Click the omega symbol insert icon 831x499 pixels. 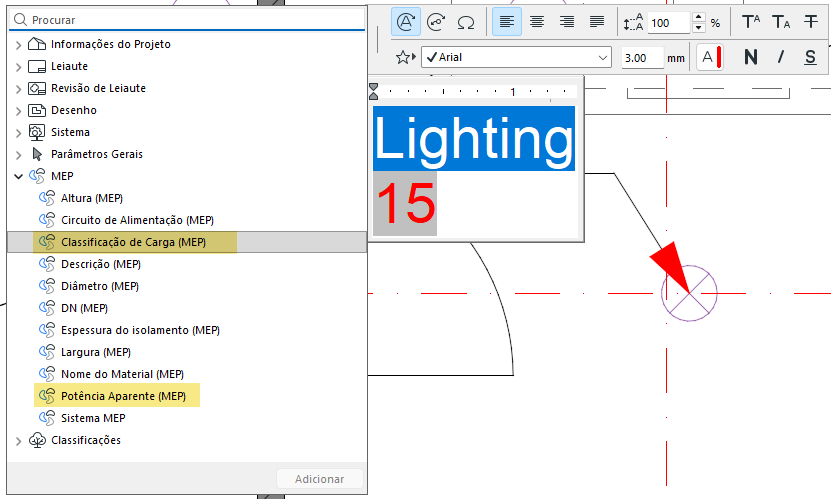(x=466, y=23)
